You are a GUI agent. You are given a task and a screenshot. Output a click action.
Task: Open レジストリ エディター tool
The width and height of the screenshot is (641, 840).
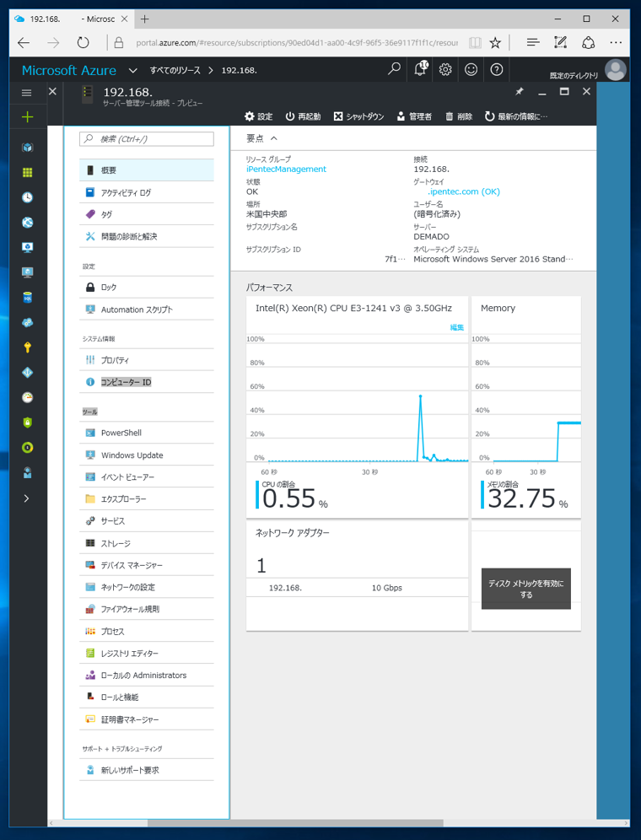[x=146, y=654]
